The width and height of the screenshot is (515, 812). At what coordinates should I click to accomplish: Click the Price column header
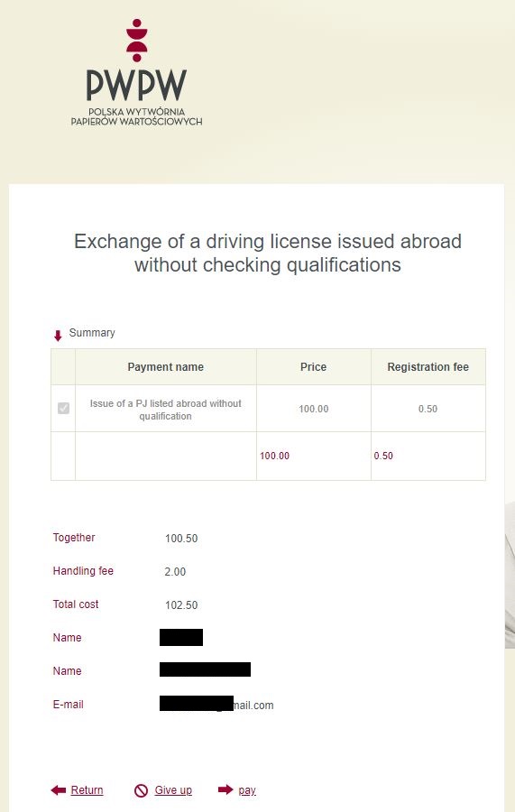click(x=314, y=366)
